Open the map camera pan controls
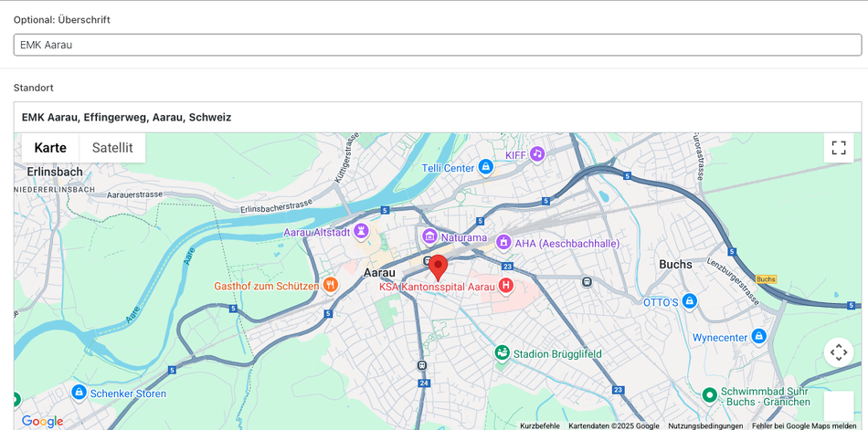 [839, 352]
